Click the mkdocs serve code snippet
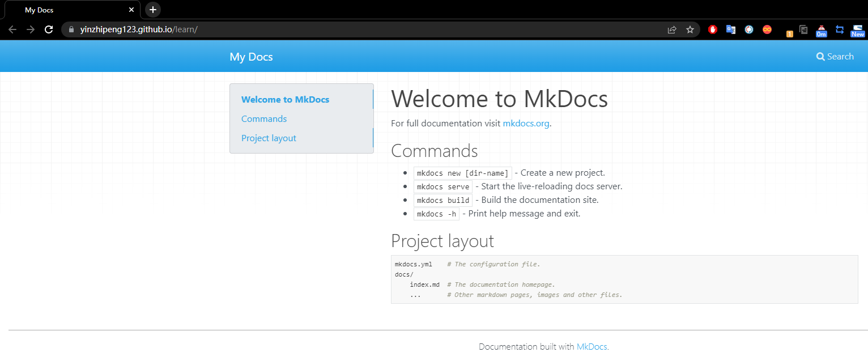 [442, 186]
